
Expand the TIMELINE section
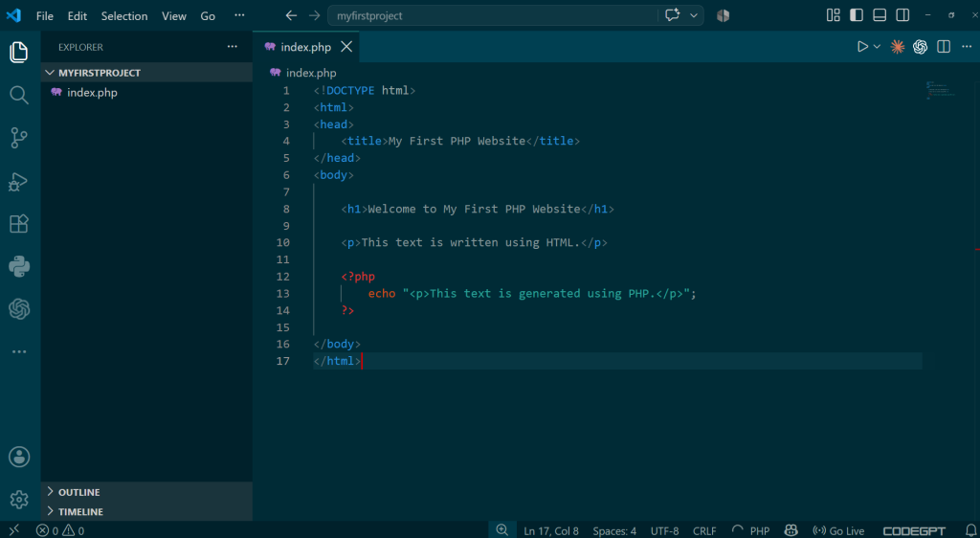click(146, 511)
